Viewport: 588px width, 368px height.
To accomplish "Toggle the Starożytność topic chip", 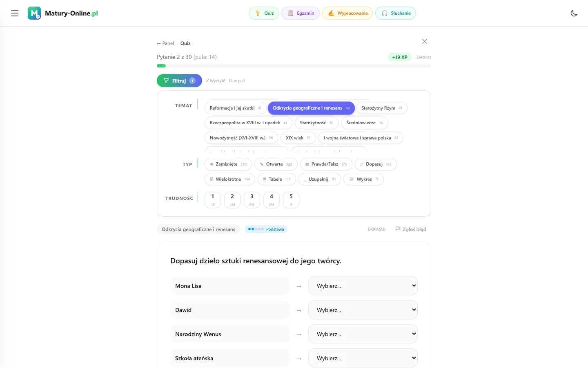I will click(316, 123).
